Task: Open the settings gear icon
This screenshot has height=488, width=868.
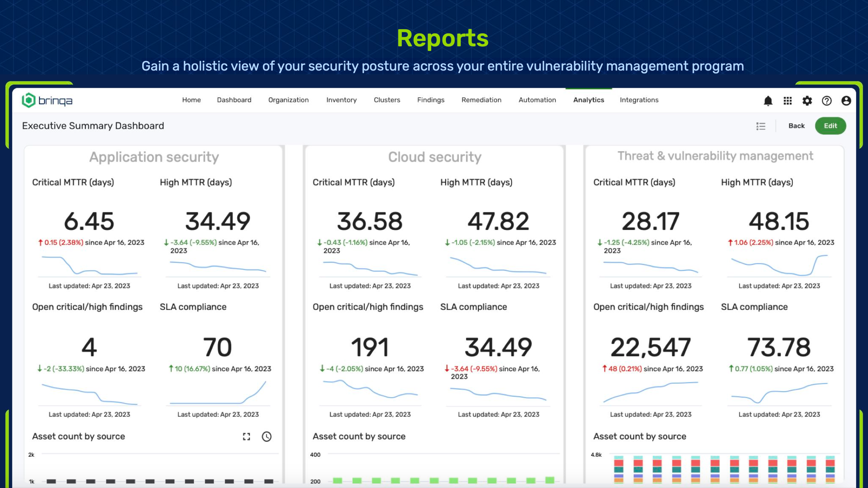Action: tap(807, 101)
